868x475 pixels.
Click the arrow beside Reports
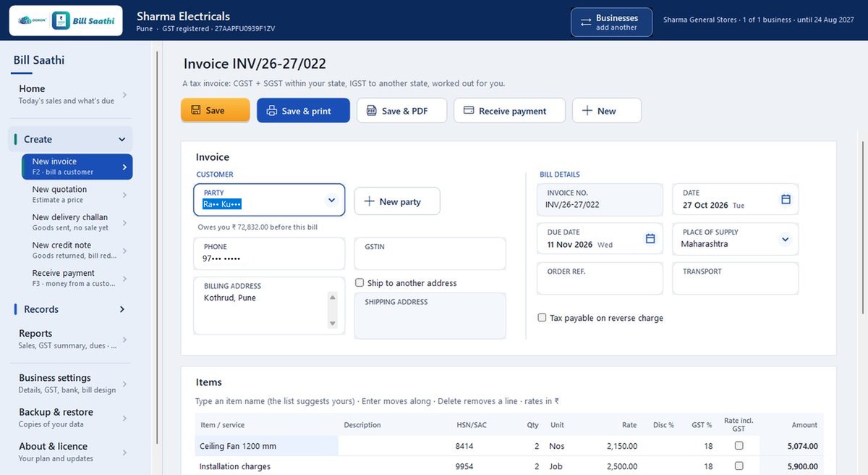(124, 340)
